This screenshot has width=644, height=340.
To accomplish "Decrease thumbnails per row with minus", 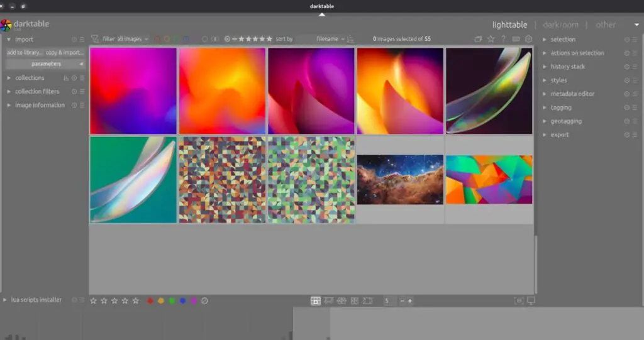I will point(402,301).
